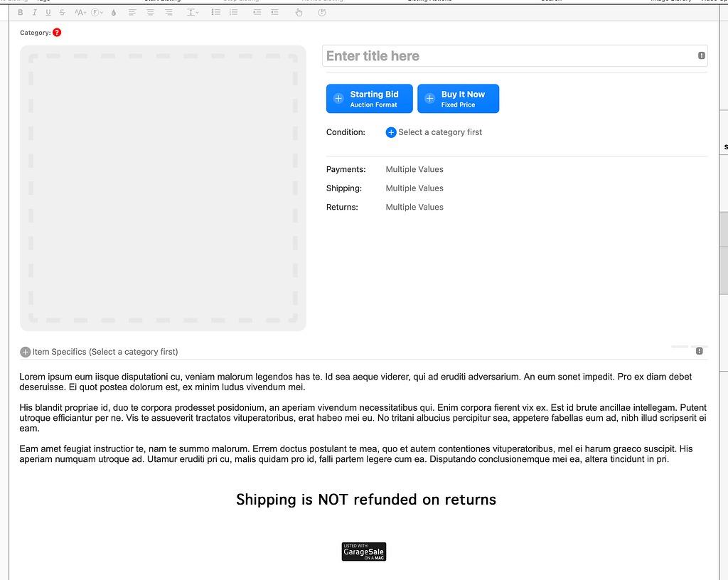Toggle underline text formatting
728x580 pixels.
point(48,12)
